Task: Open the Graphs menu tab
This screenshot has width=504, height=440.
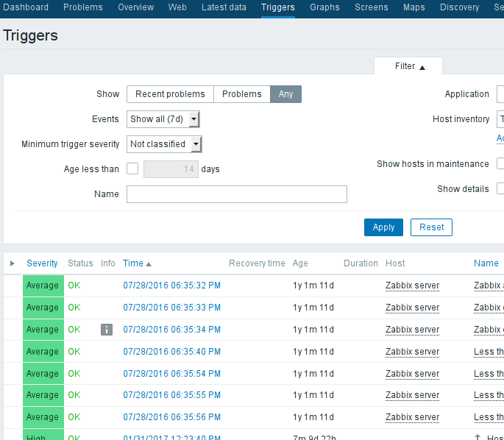Action: coord(324,7)
